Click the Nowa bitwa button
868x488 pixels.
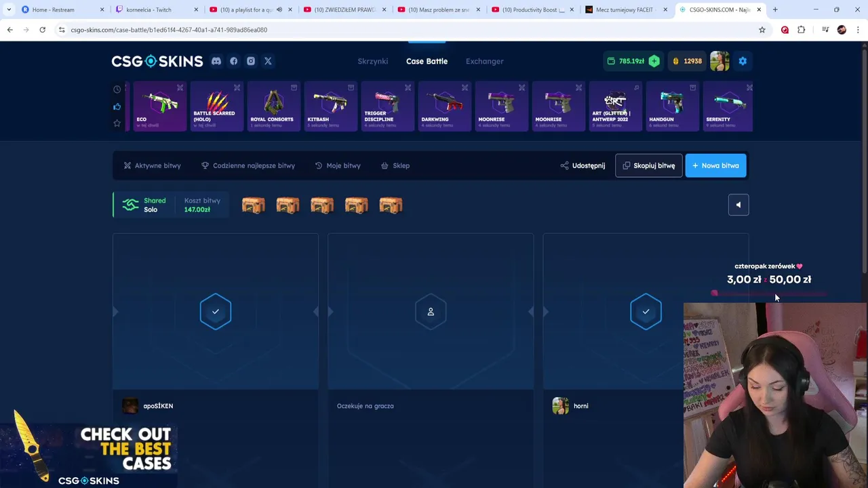click(715, 165)
